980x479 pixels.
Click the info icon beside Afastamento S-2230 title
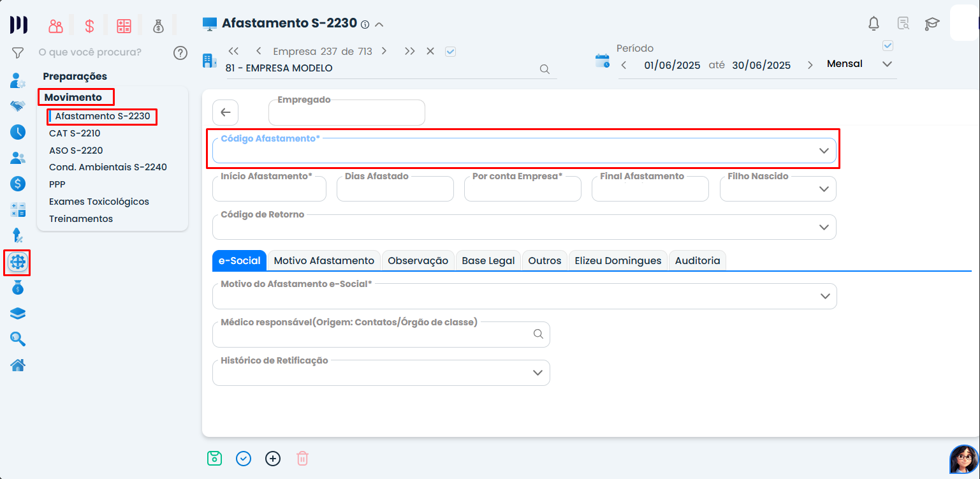[x=365, y=25]
